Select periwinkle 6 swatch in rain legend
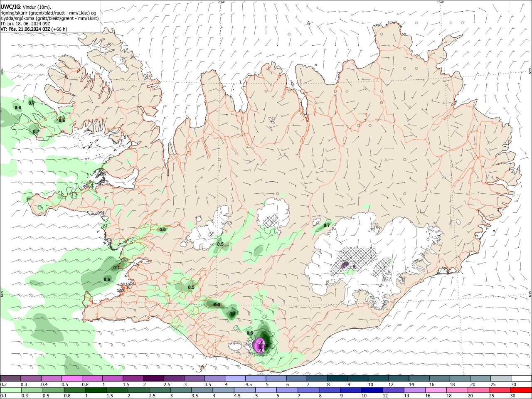Image resolution: width=532 pixels, height=399 pixels. [287, 390]
